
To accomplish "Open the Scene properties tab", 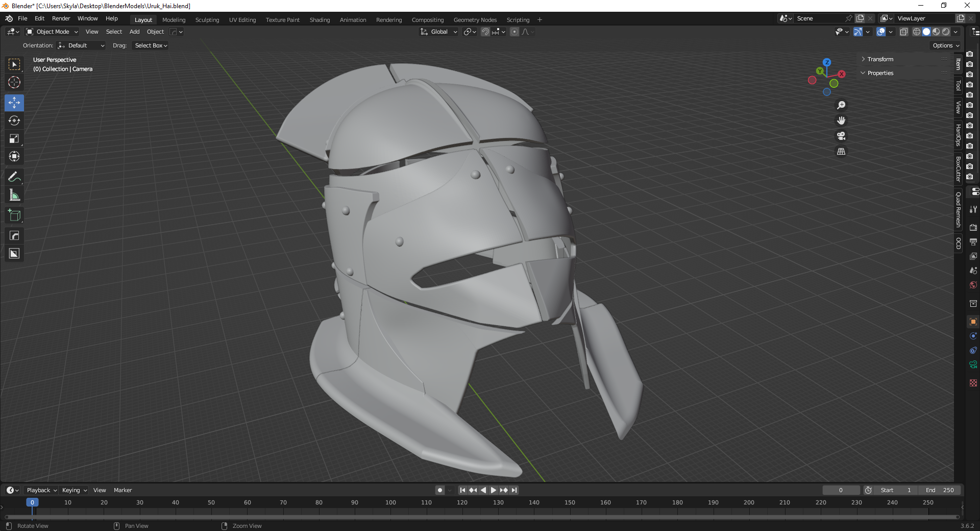I will (x=973, y=271).
